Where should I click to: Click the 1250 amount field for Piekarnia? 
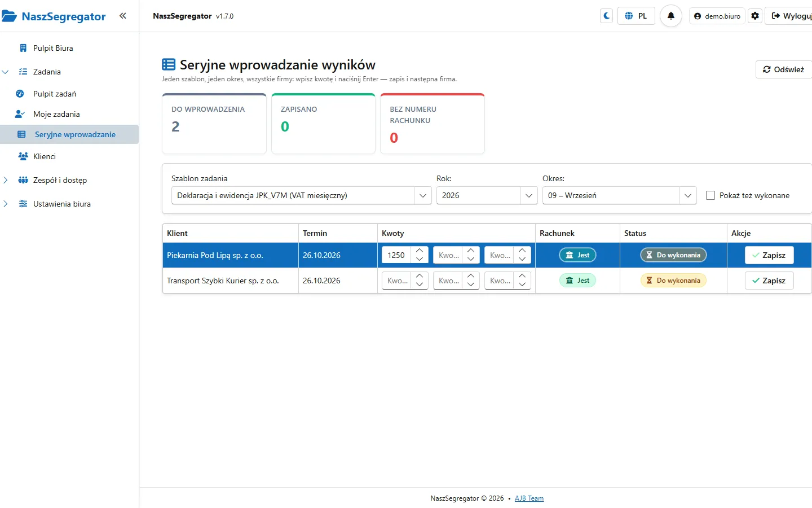(396, 255)
